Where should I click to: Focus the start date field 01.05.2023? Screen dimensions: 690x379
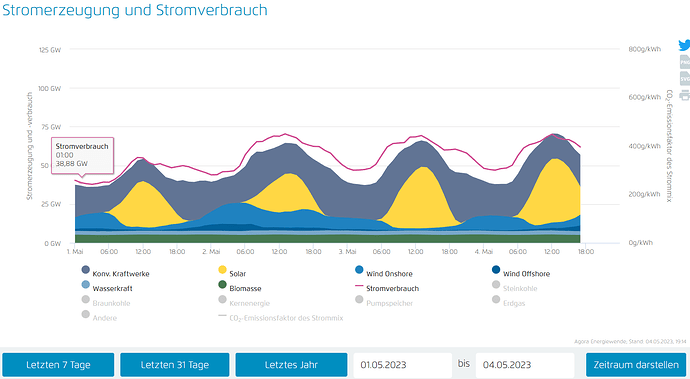tap(403, 364)
